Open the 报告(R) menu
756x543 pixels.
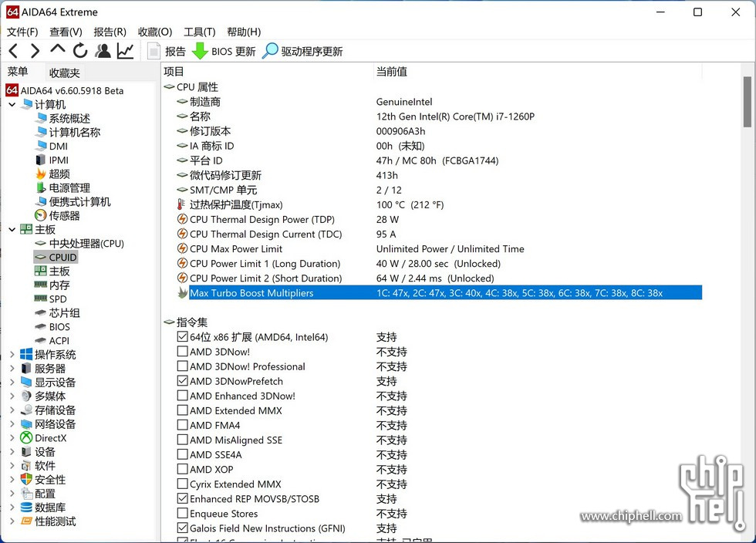click(x=110, y=32)
